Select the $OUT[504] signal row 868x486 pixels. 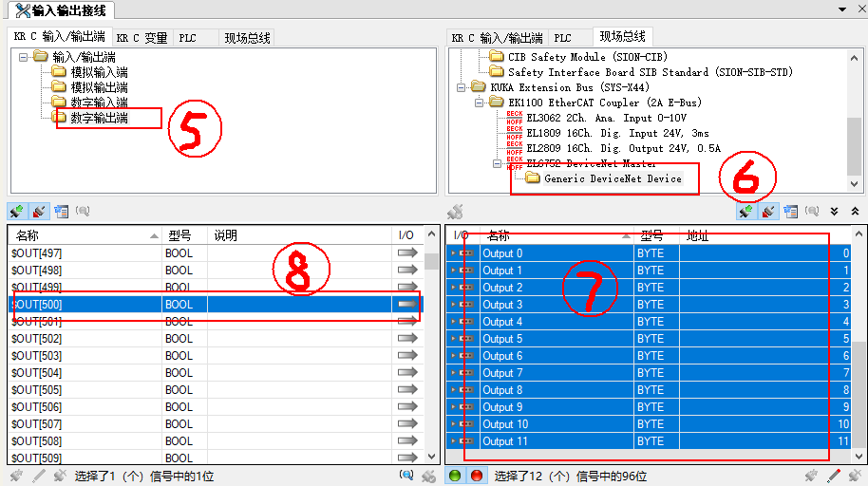(x=216, y=372)
